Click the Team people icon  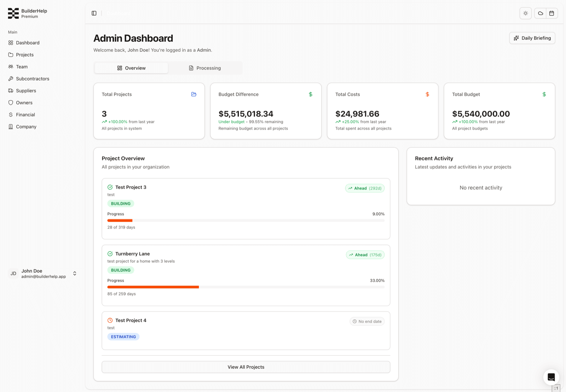11,67
